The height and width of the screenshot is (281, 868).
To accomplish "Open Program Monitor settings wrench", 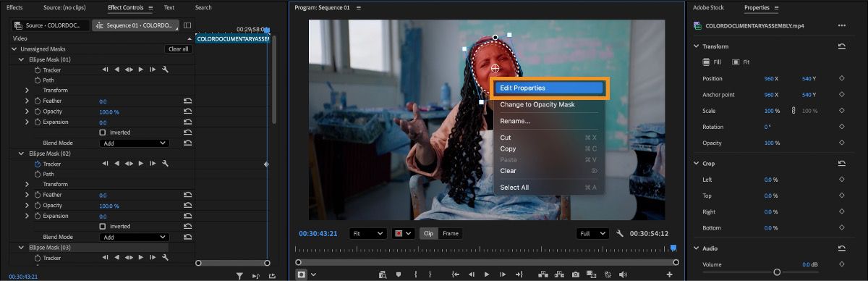I will click(x=620, y=233).
